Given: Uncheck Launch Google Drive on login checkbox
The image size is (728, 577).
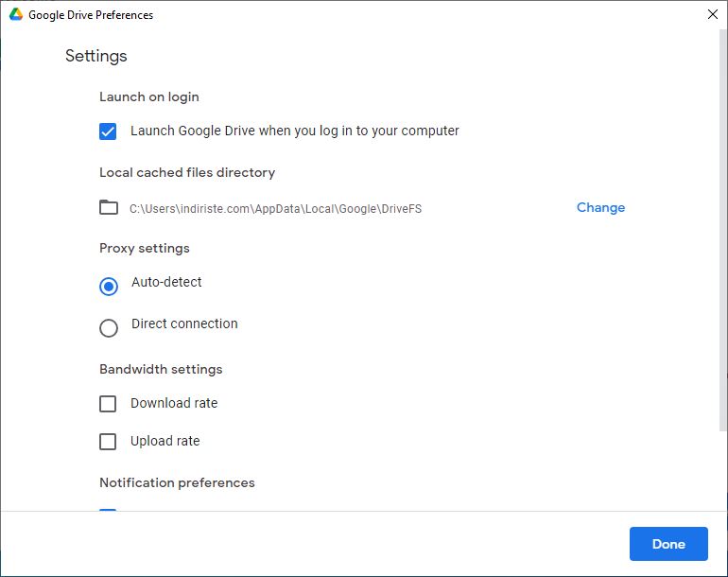Looking at the screenshot, I should click(108, 131).
